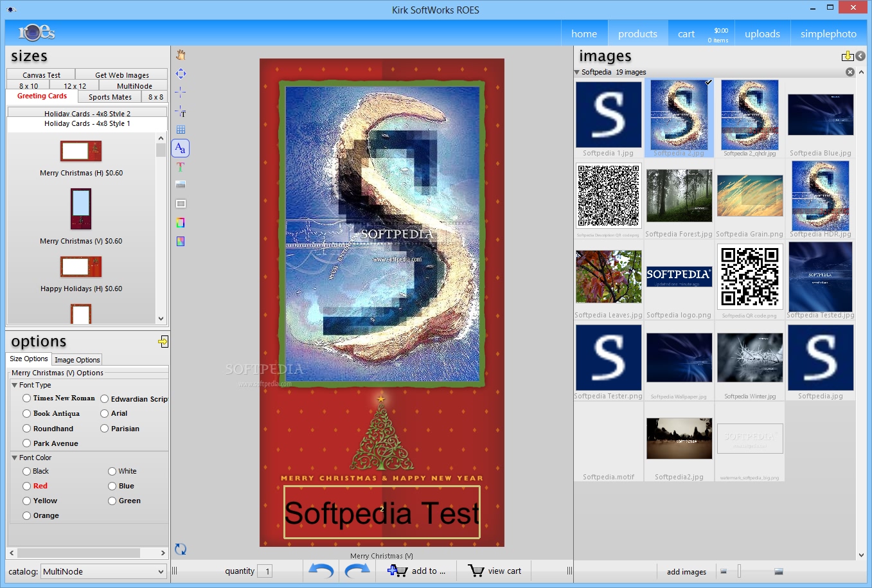Viewport: 872px width, 588px height.
Task: Click the add to ... button
Action: (416, 571)
